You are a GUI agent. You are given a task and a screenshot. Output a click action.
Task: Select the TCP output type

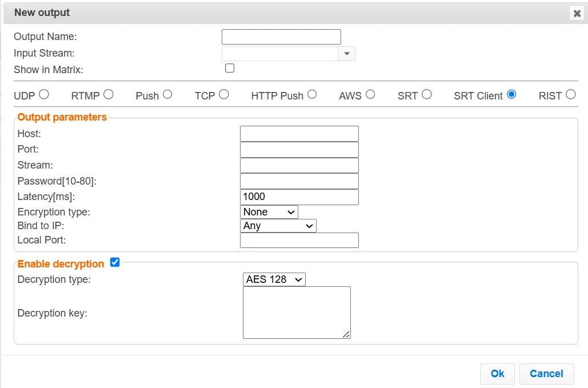[224, 94]
